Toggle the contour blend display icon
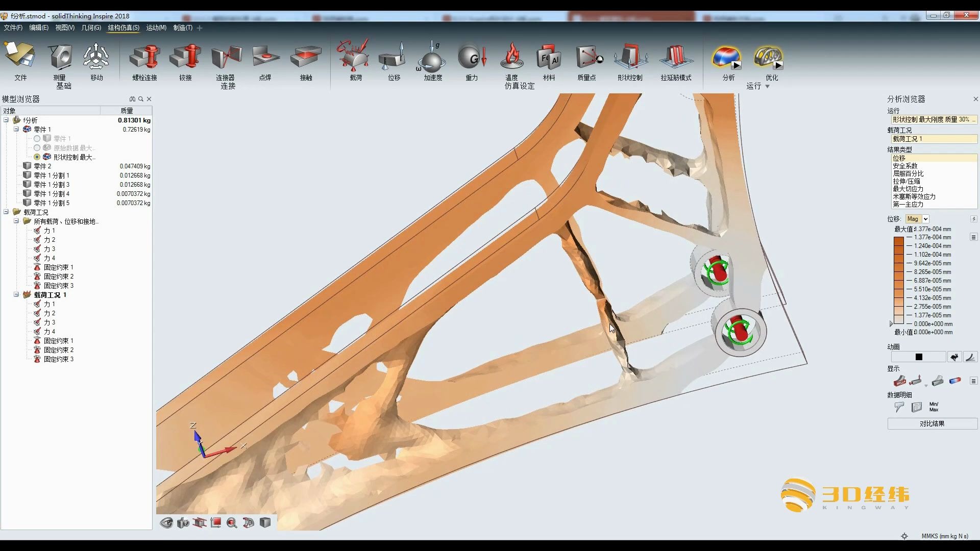The image size is (980, 551). 955,381
